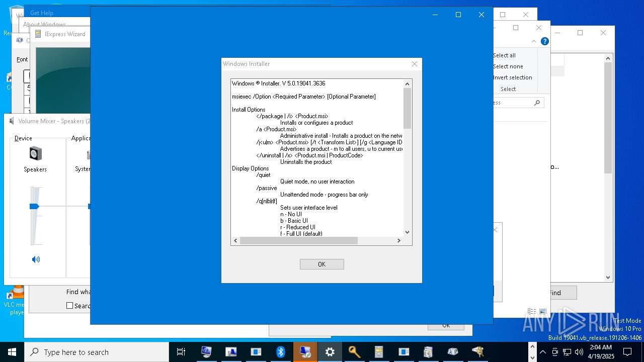Maximize the blue foreground window
The image size is (644, 362).
point(458,15)
